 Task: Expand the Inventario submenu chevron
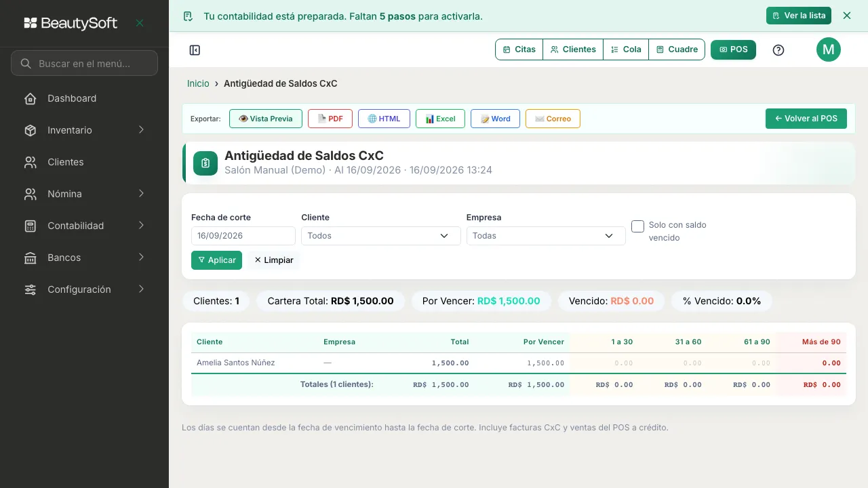141,130
